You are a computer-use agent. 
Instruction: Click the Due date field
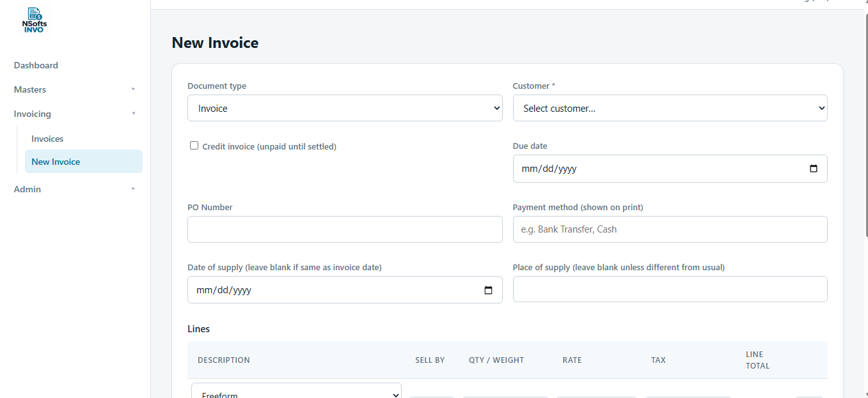pos(670,169)
